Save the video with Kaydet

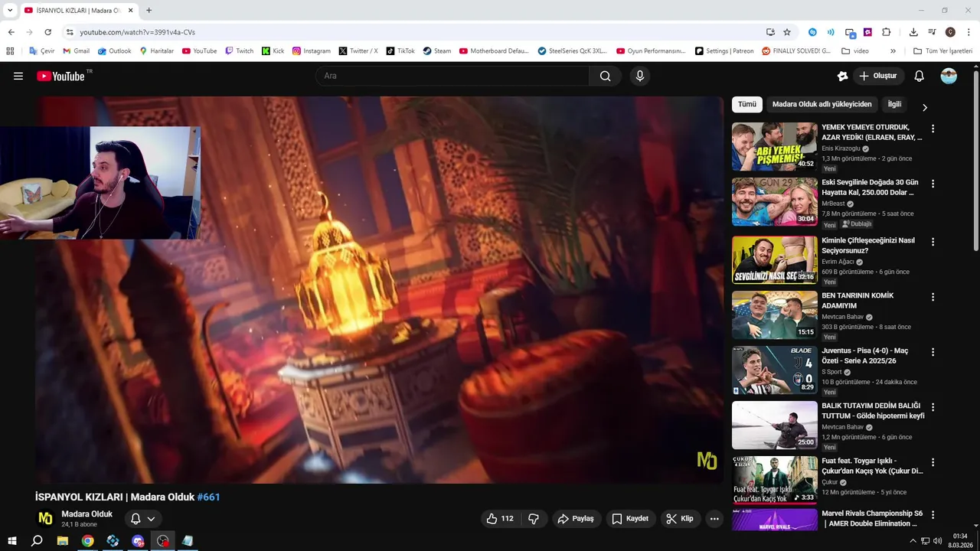[630, 519]
